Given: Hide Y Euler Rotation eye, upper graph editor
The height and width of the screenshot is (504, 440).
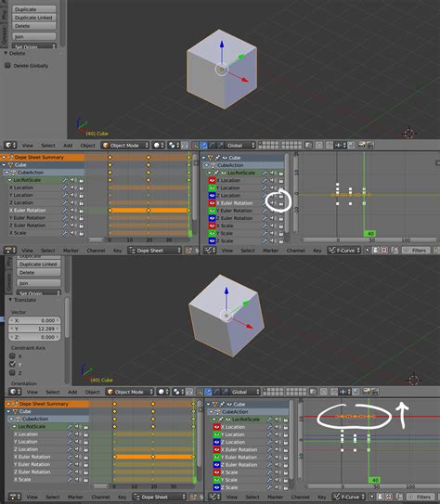Looking at the screenshot, I should point(213,211).
